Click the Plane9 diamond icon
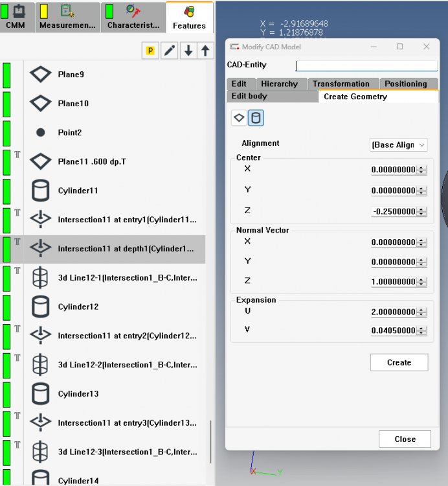The width and height of the screenshot is (448, 486). coord(41,75)
